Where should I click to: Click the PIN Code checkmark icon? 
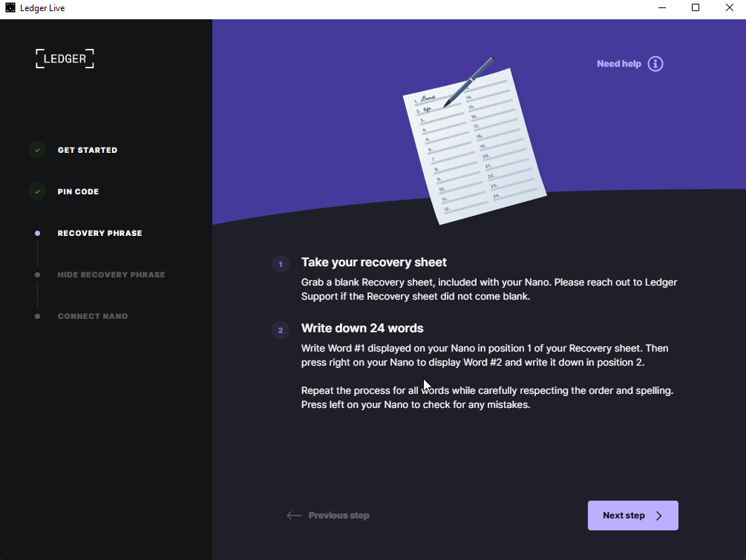[x=37, y=191]
